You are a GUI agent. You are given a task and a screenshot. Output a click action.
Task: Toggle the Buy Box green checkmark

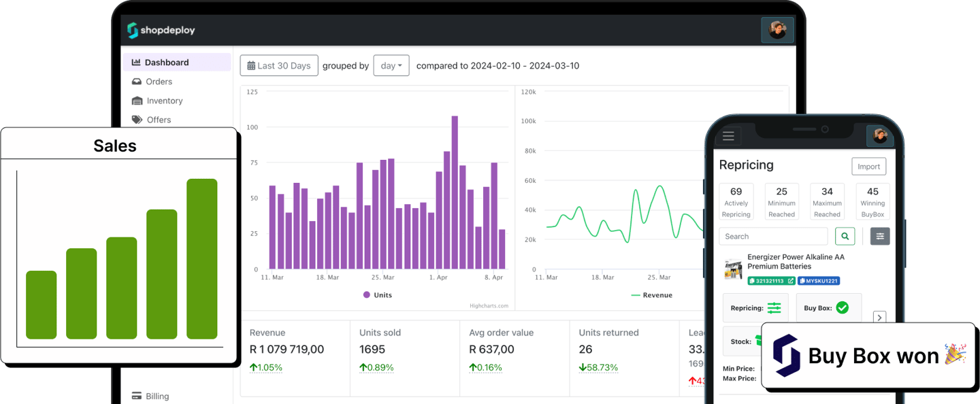pos(842,308)
